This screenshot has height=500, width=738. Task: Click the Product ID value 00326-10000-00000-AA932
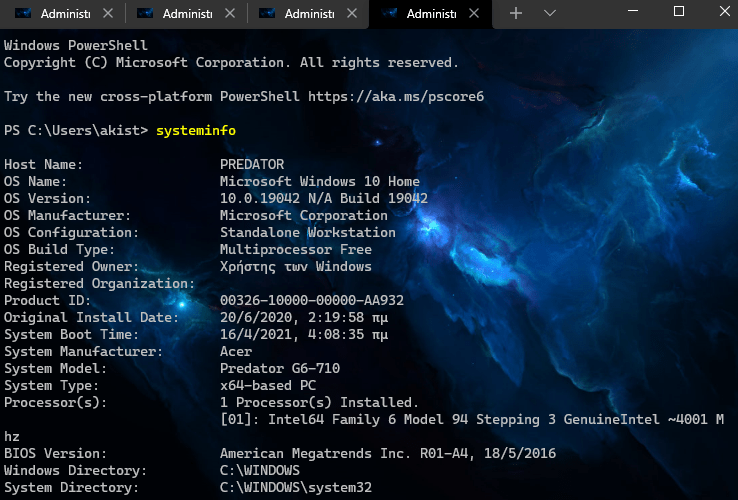click(x=312, y=301)
